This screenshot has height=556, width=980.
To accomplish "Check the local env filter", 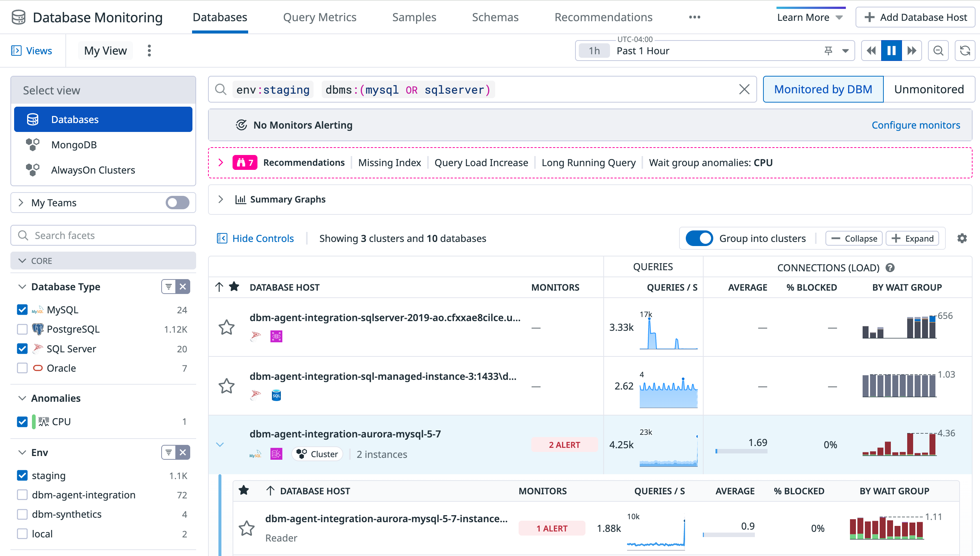I will point(22,534).
